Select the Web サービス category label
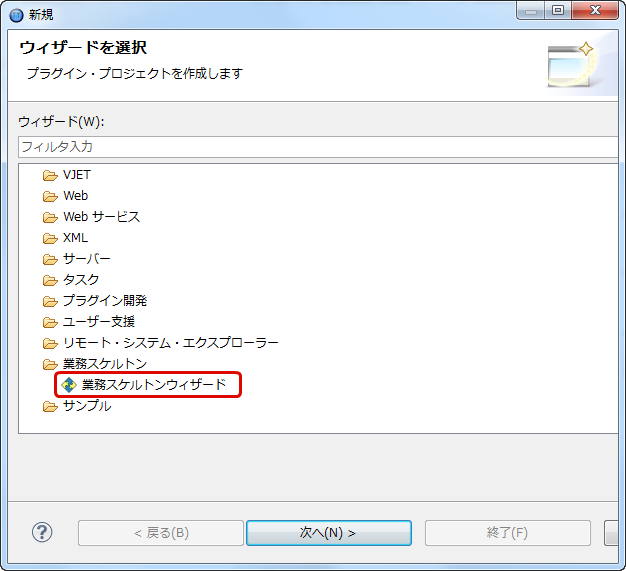The image size is (626, 571). click(101, 217)
